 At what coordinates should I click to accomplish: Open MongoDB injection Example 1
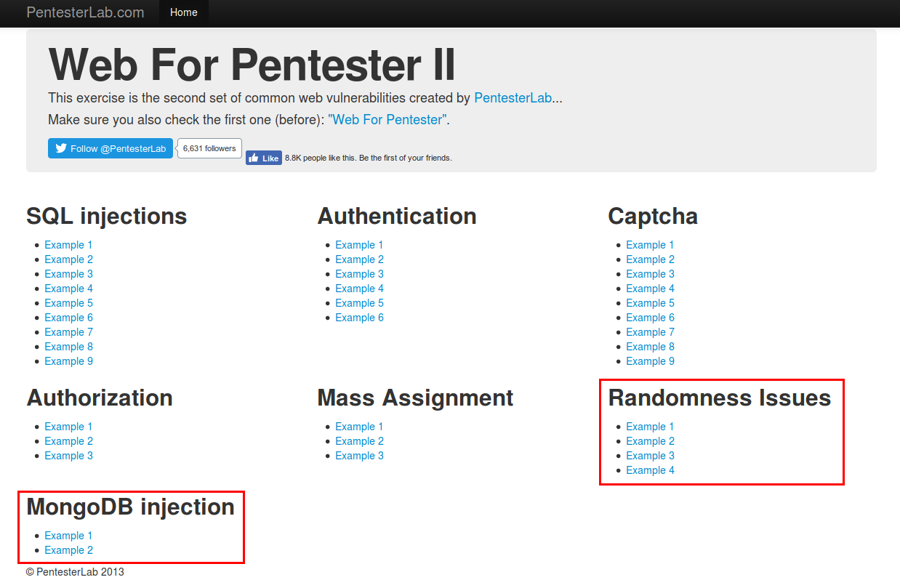tap(68, 535)
